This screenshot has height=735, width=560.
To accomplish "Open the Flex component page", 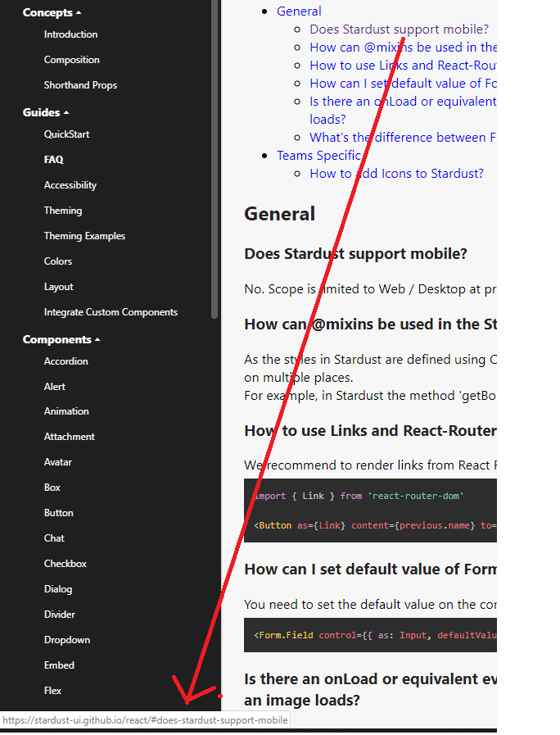I will 52,690.
